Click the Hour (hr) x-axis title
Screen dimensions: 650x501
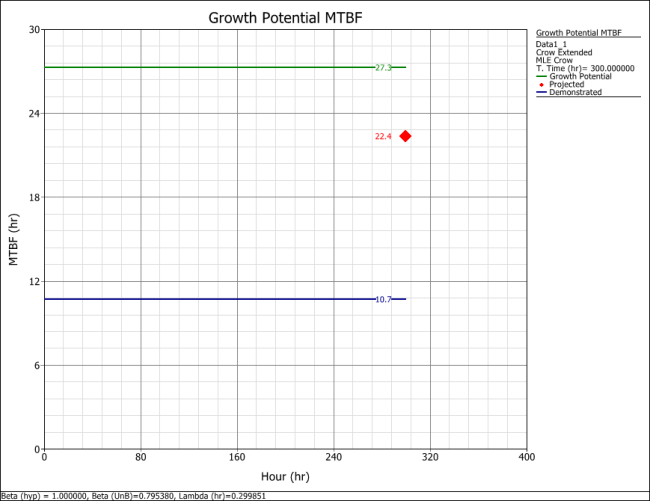284,476
